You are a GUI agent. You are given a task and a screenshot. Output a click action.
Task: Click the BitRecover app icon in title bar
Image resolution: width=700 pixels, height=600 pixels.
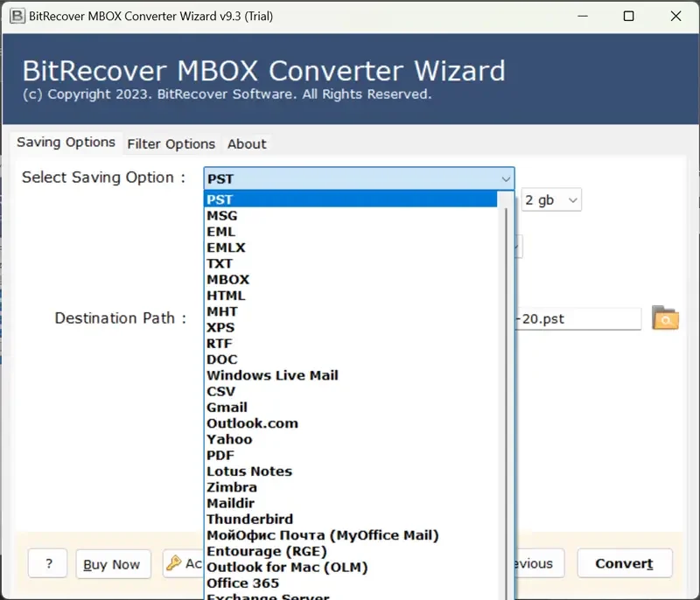[x=17, y=16]
